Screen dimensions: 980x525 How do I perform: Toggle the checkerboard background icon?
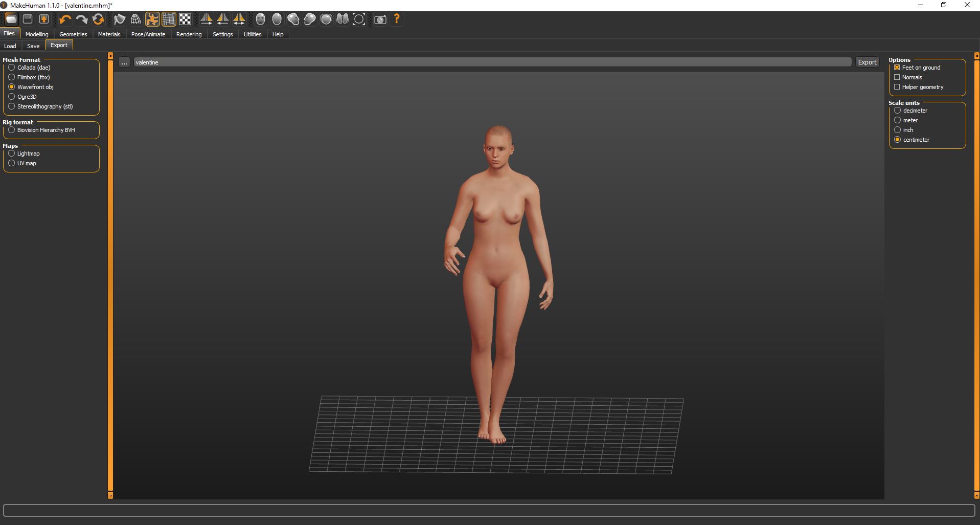point(185,19)
